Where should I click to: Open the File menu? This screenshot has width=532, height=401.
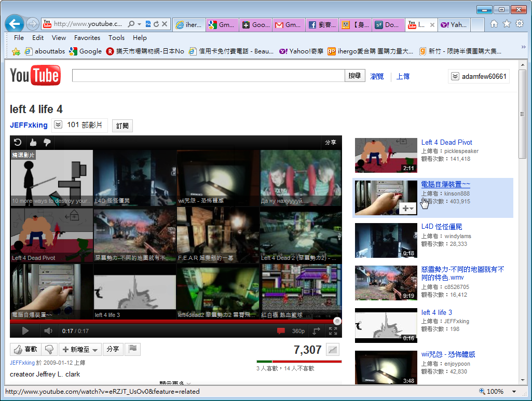click(19, 38)
